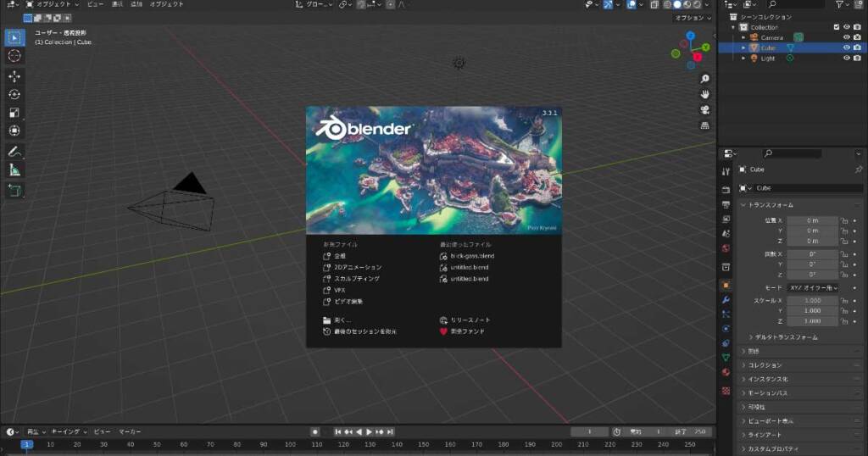Click the scale X value field 1.000
This screenshot has width=868, height=456.
pyautogui.click(x=812, y=301)
